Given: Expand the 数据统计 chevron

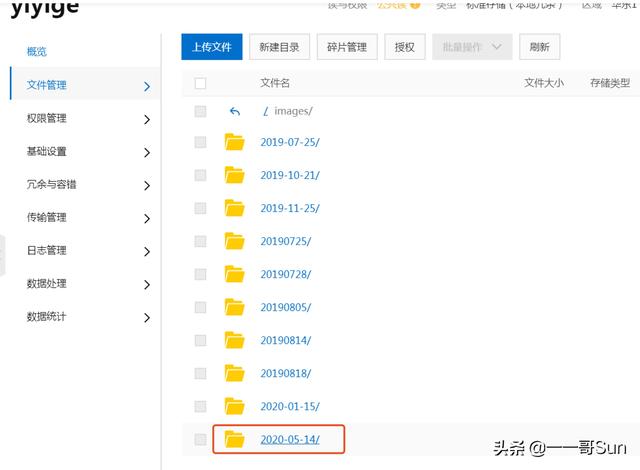Looking at the screenshot, I should click(147, 318).
